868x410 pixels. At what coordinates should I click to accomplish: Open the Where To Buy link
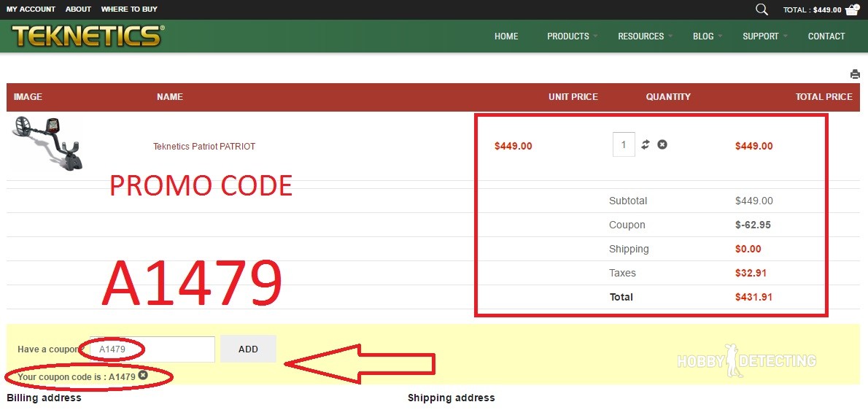(129, 9)
